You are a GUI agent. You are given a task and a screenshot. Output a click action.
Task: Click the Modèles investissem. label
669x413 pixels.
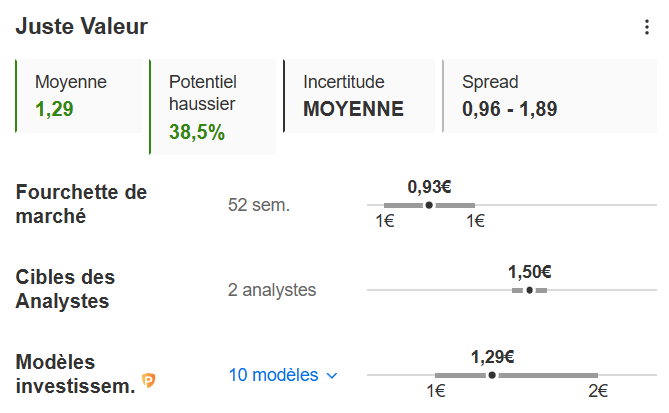pyautogui.click(x=75, y=373)
